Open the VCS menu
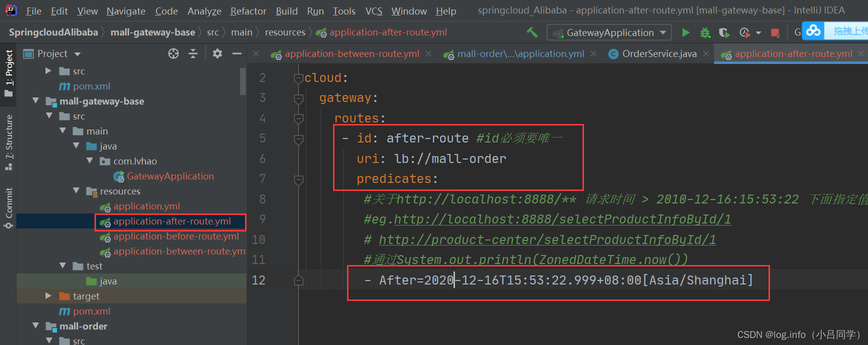Image resolution: width=868 pixels, height=345 pixels. (x=373, y=11)
